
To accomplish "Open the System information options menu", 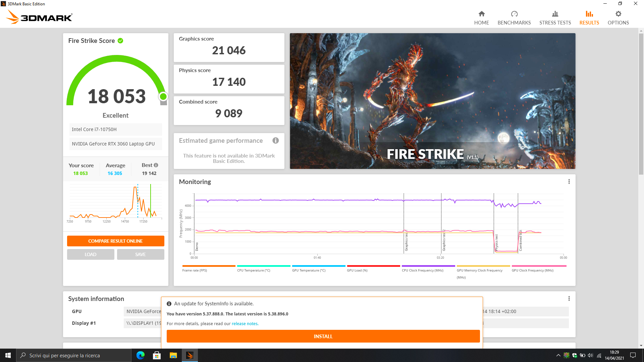I will [569, 298].
